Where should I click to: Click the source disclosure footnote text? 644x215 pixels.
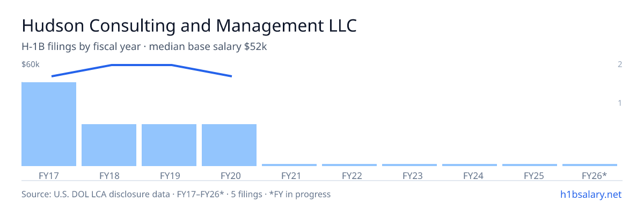point(176,194)
